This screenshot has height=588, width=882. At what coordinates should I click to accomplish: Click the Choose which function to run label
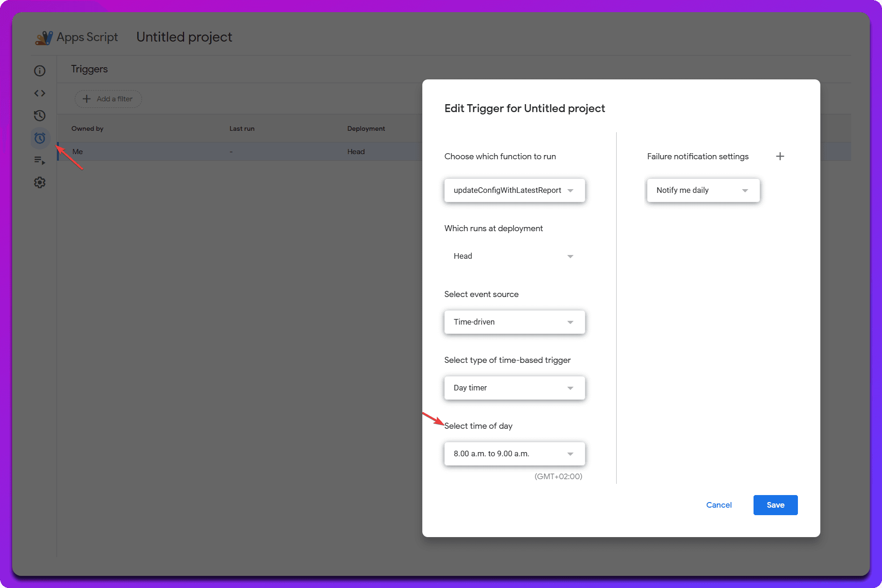500,156
